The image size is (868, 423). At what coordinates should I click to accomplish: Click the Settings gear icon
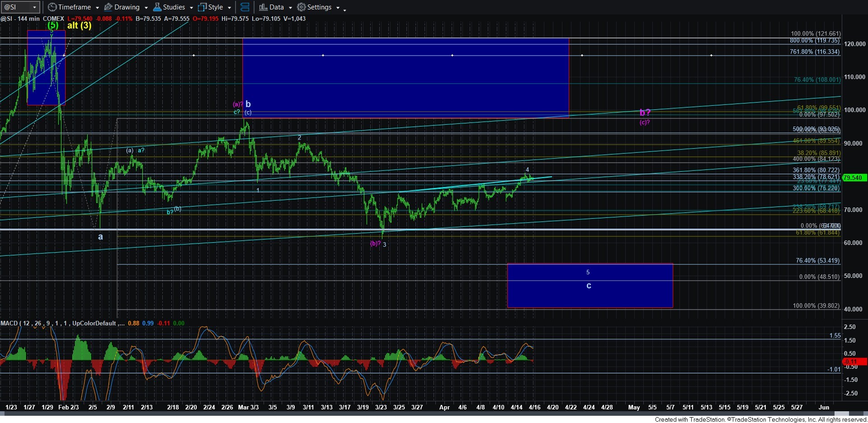302,7
